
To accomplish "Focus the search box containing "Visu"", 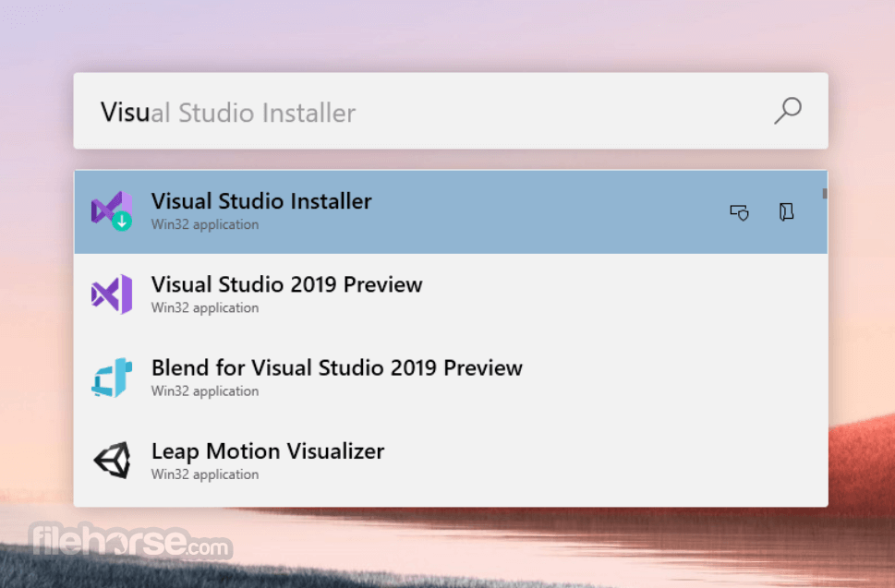I will tap(451, 111).
